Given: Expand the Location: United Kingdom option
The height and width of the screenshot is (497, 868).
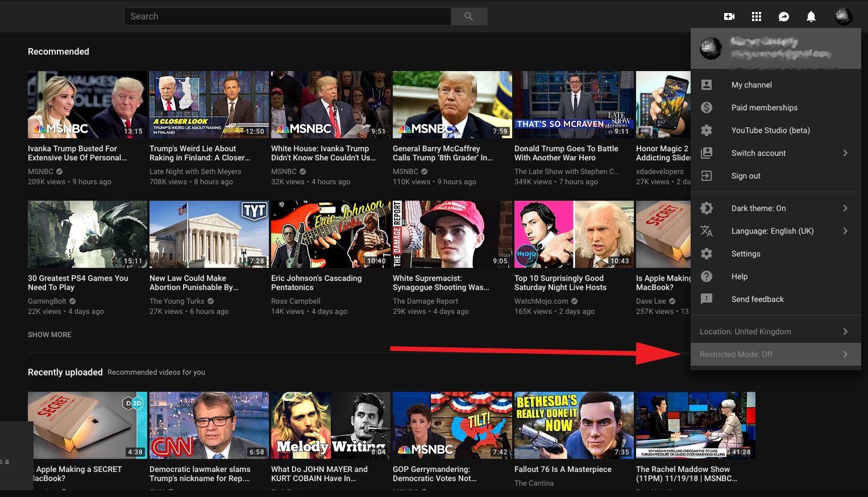Looking at the screenshot, I should click(745, 332).
